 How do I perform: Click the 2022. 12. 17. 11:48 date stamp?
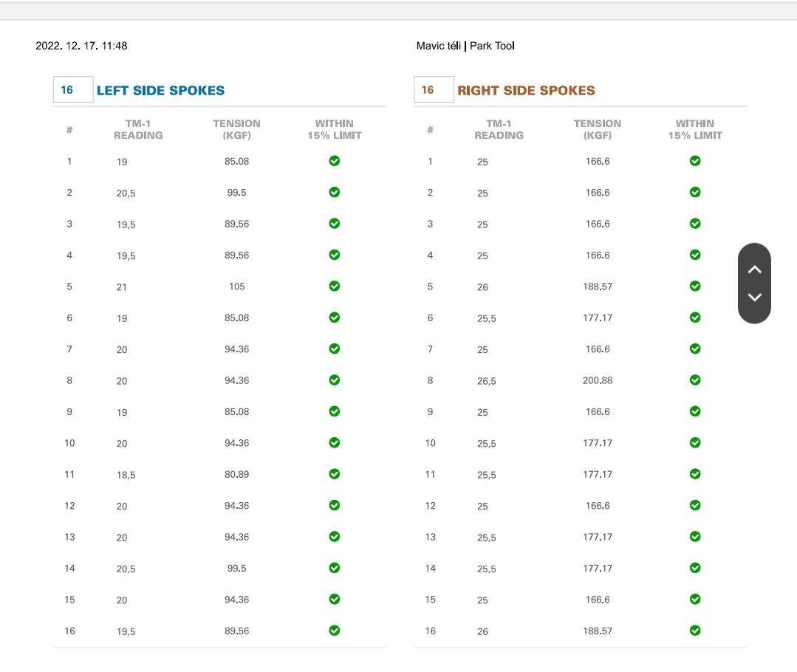81,46
